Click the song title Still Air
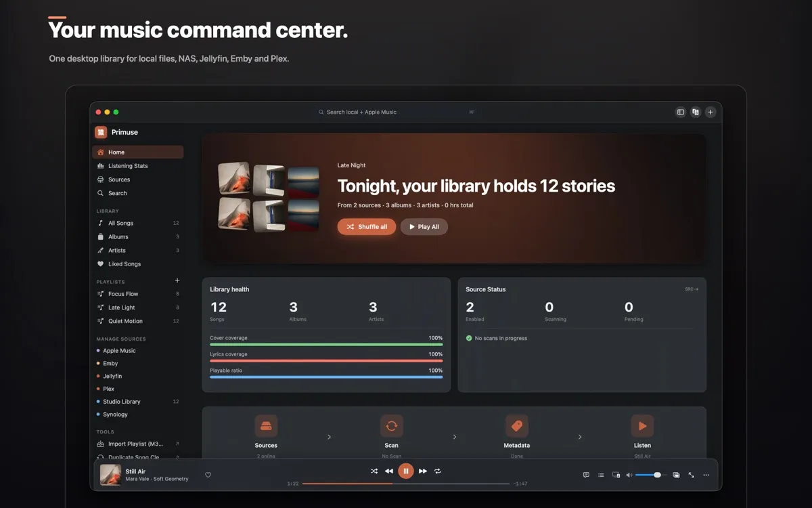 pyautogui.click(x=135, y=471)
